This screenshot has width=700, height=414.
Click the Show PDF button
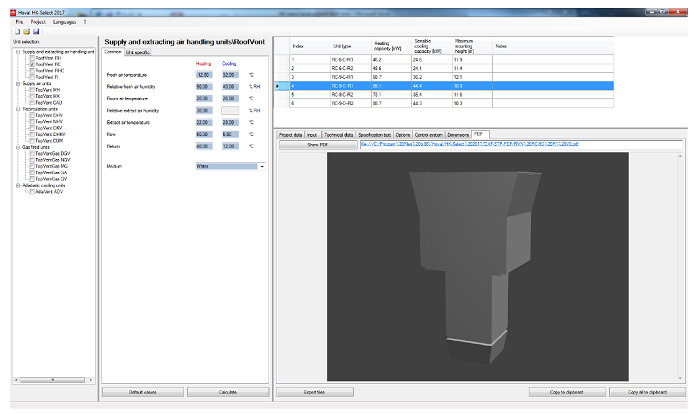316,144
